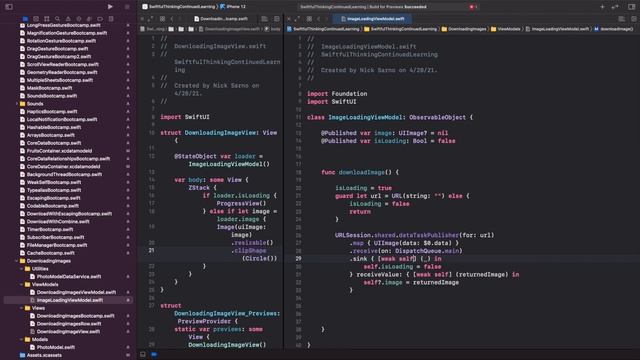Go back in right editor history
Screen dimensions: 640x360
(319, 19)
